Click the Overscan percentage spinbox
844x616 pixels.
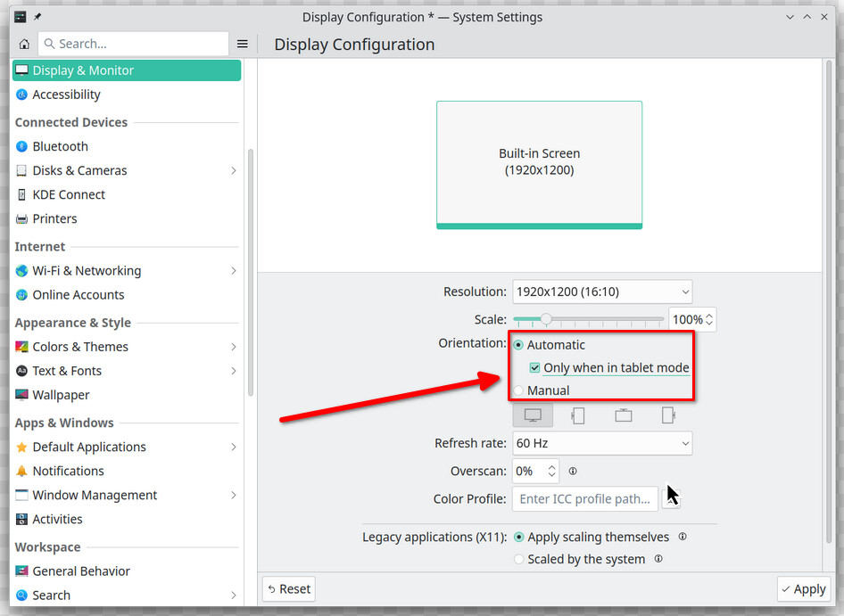pyautogui.click(x=535, y=472)
